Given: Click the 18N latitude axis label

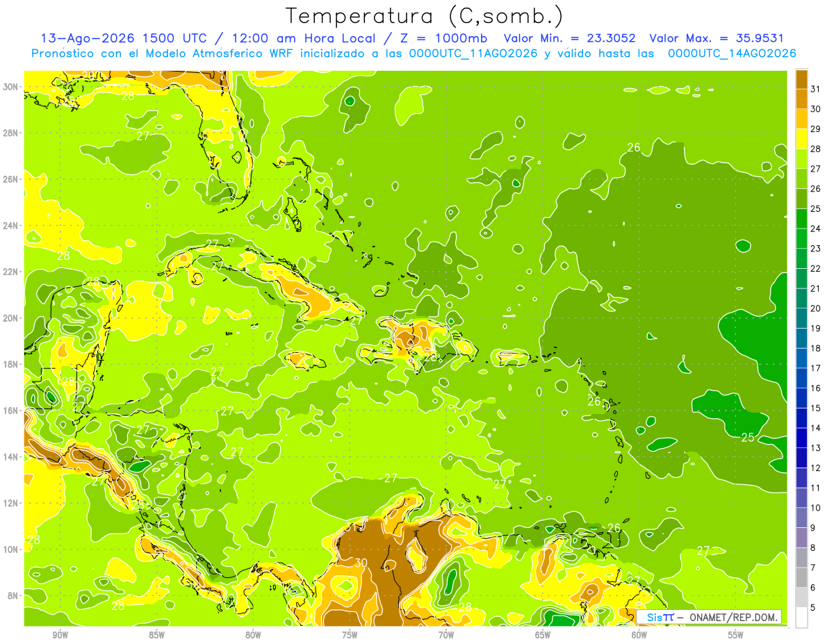Looking at the screenshot, I should tap(11, 364).
